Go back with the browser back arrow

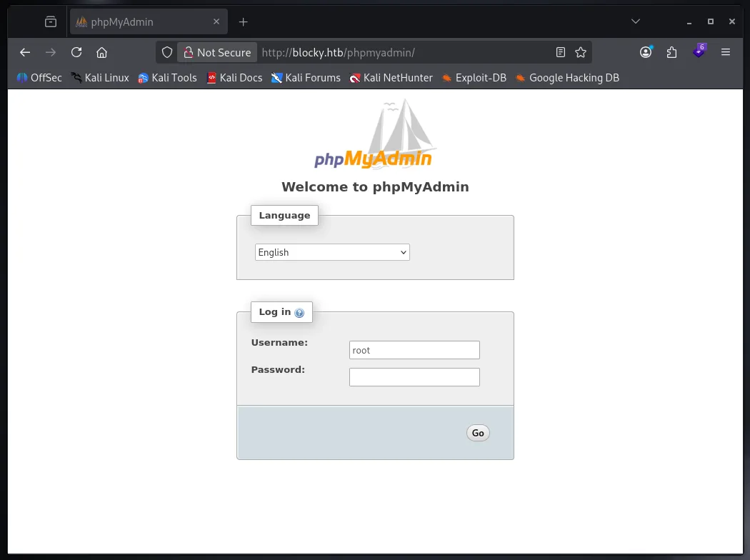[x=25, y=52]
